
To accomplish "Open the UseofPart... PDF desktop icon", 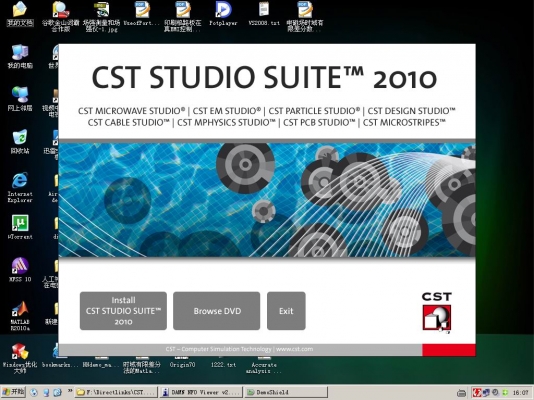I will coord(142,14).
